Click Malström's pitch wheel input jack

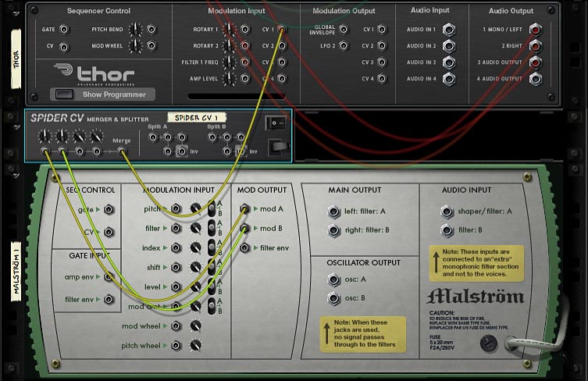coord(175,346)
